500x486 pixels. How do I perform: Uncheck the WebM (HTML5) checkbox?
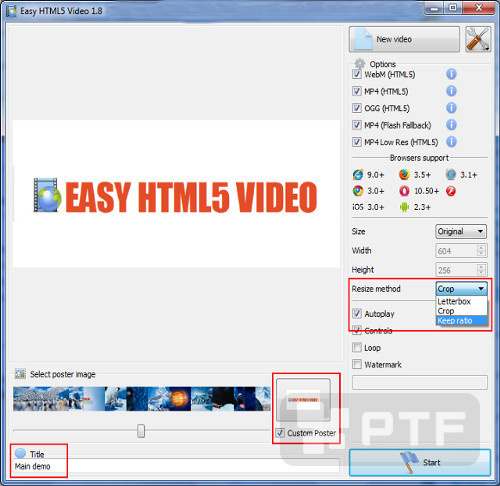click(357, 74)
